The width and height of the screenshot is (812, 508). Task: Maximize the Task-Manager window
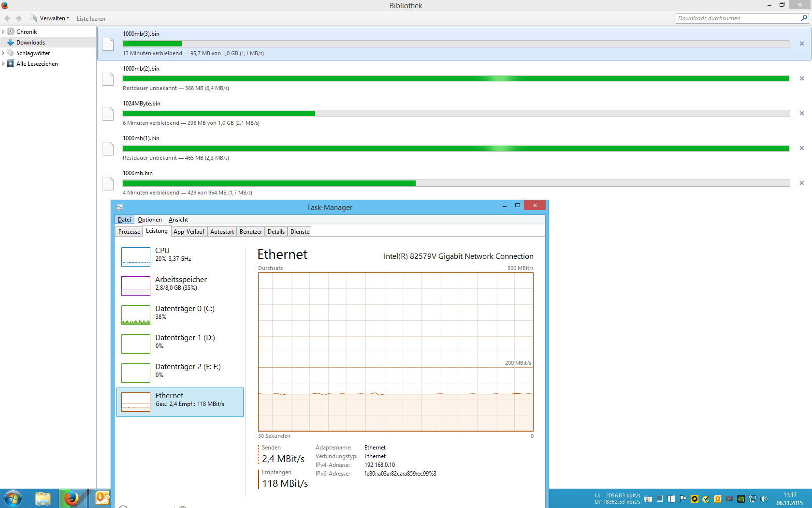518,206
